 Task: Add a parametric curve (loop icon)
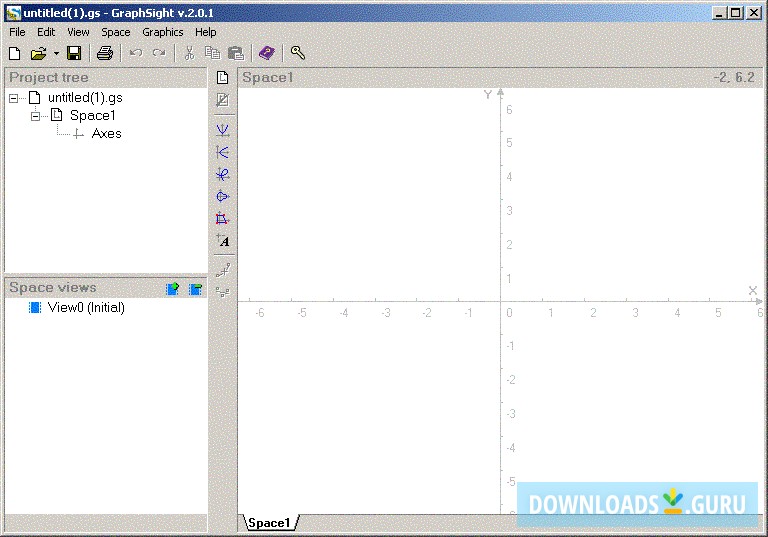point(222,174)
